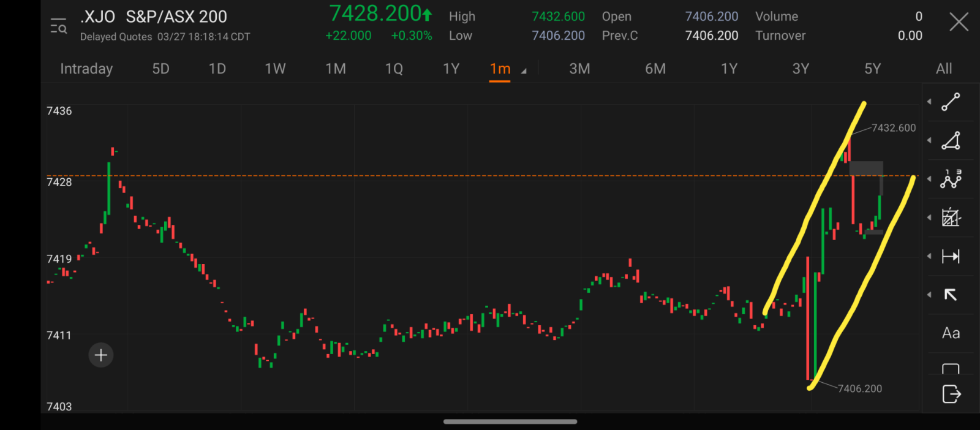Activate the Aa text annotation tool
Image resolution: width=980 pixels, height=430 pixels.
coord(951,333)
